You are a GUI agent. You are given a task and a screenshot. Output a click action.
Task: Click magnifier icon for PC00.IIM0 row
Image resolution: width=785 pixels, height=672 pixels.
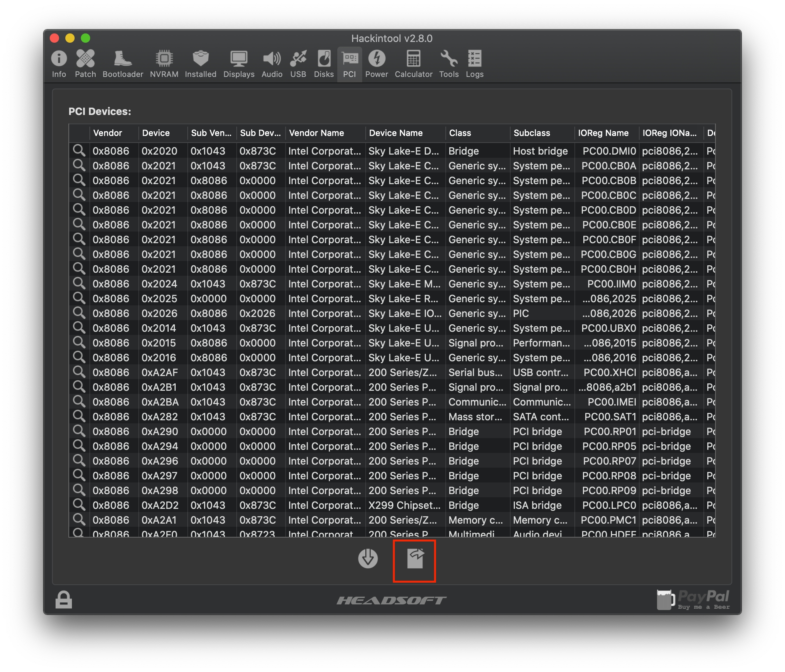(79, 284)
